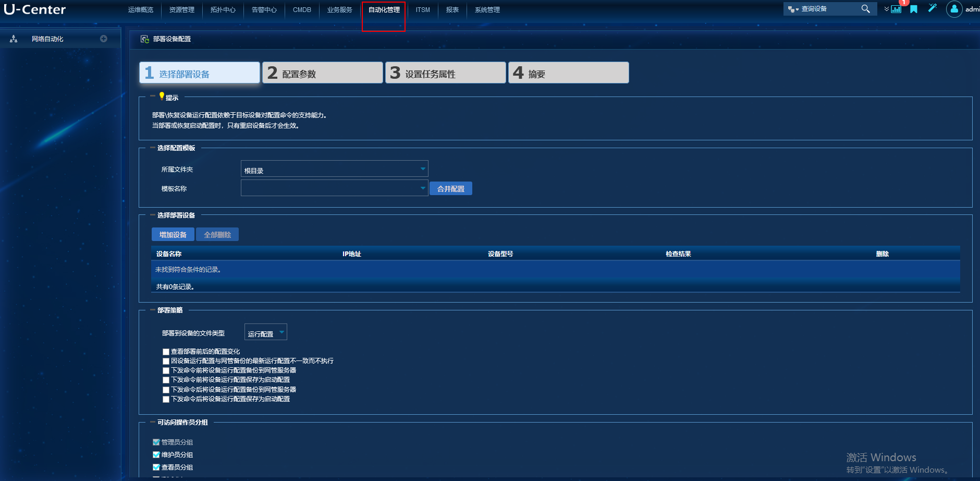The width and height of the screenshot is (980, 481).
Task: Go to step 2 配置参数 tab
Action: coord(323,73)
